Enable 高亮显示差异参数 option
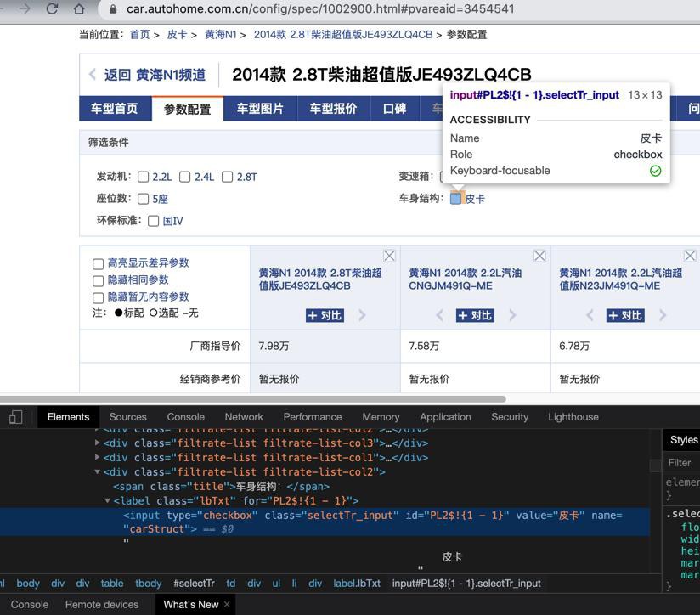The image size is (700, 615). [x=99, y=264]
